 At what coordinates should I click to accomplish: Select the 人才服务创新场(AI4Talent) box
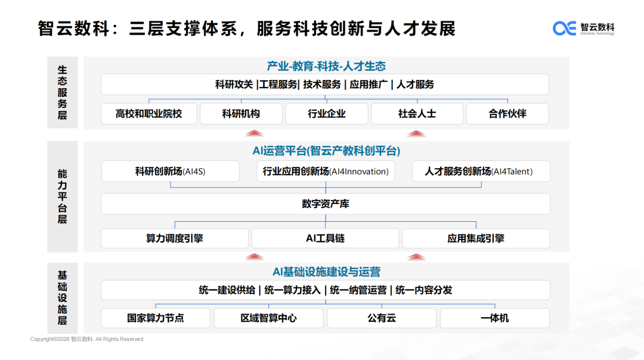pyautogui.click(x=481, y=171)
